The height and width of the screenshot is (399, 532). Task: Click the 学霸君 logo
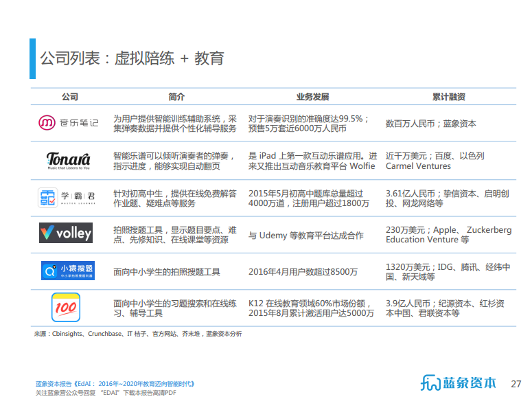coord(67,197)
